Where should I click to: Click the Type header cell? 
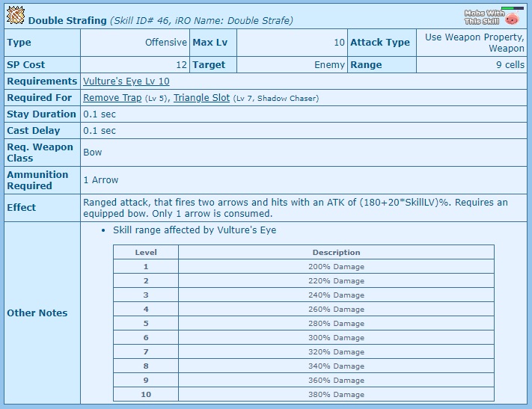click(x=43, y=43)
